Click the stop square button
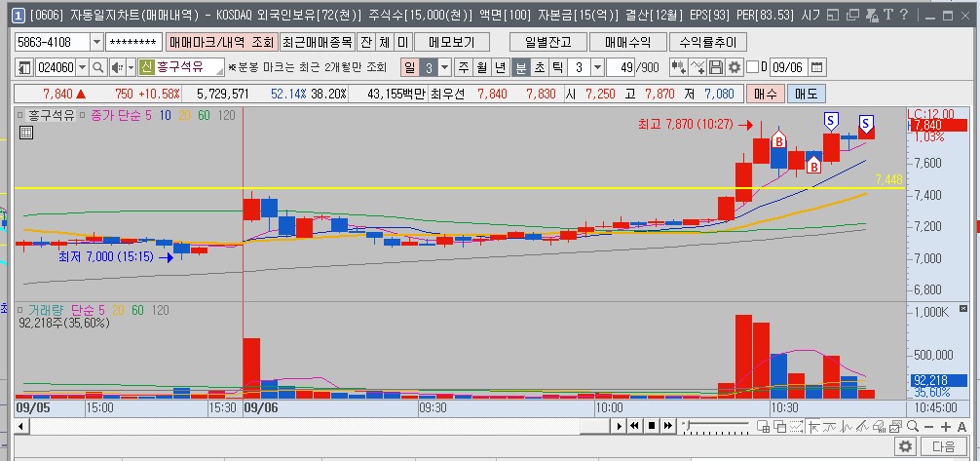 point(652,426)
